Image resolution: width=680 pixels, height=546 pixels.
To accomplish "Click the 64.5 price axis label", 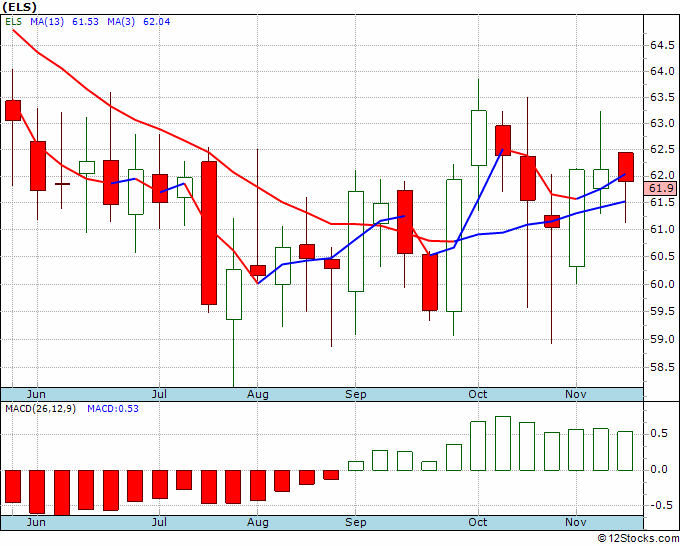I will coord(662,46).
